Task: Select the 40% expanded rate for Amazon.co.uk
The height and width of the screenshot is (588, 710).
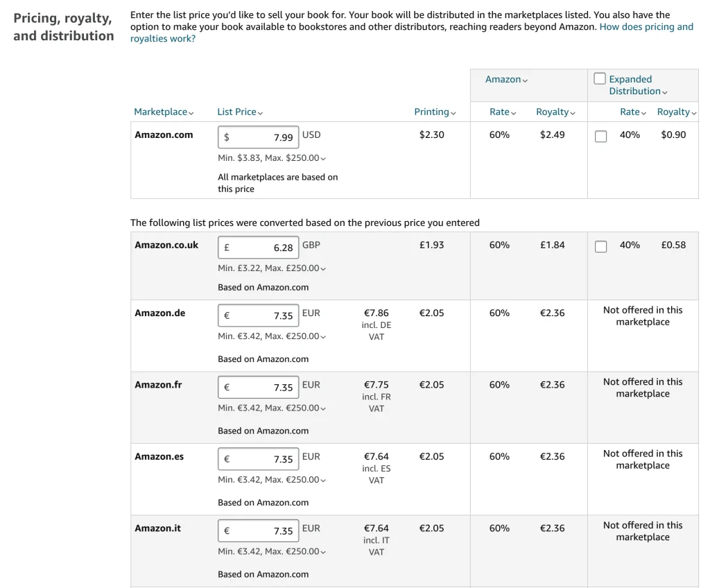Action: click(x=630, y=245)
